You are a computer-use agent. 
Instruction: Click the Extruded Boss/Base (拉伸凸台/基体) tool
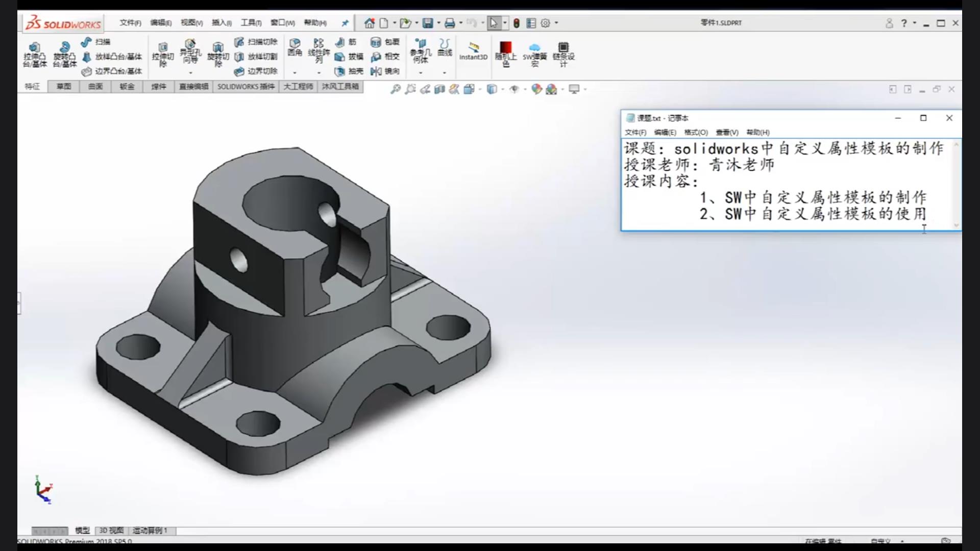coord(35,54)
